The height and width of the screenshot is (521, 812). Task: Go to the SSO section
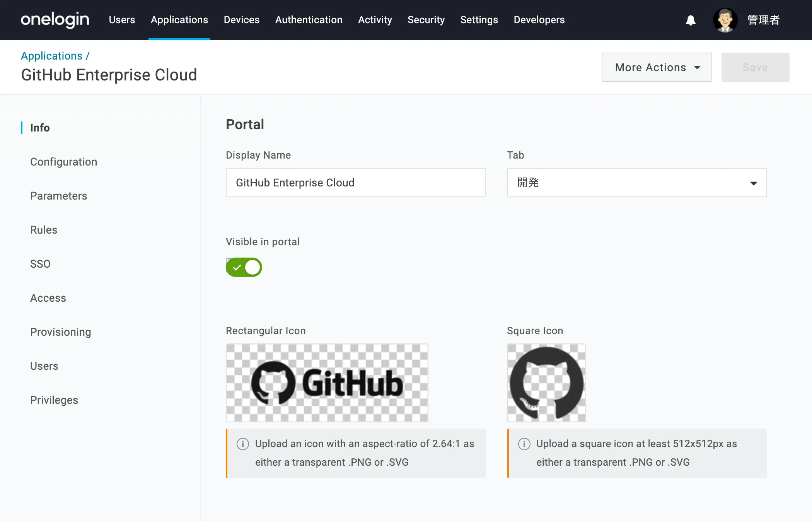[40, 264]
